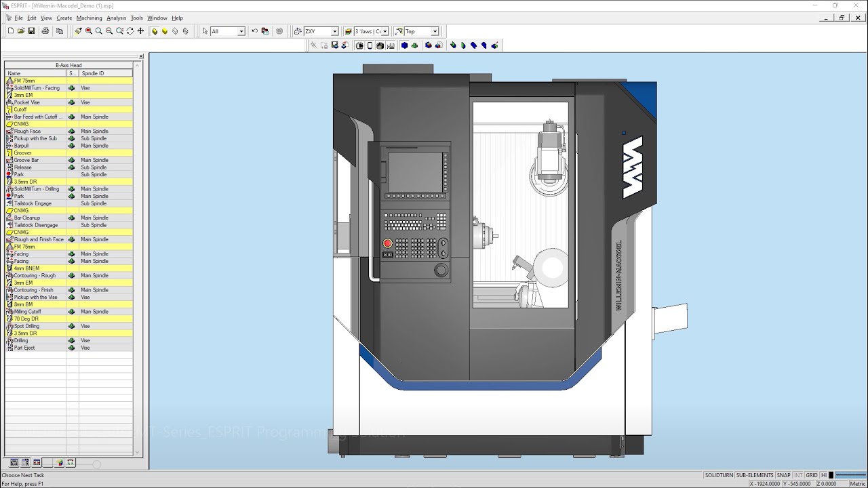Select the arrow selection pointer tool
This screenshot has width=868, height=488.
click(205, 31)
